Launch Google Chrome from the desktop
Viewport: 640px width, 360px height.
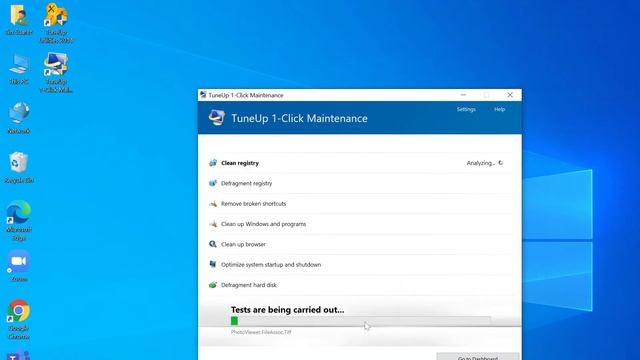[x=19, y=320]
